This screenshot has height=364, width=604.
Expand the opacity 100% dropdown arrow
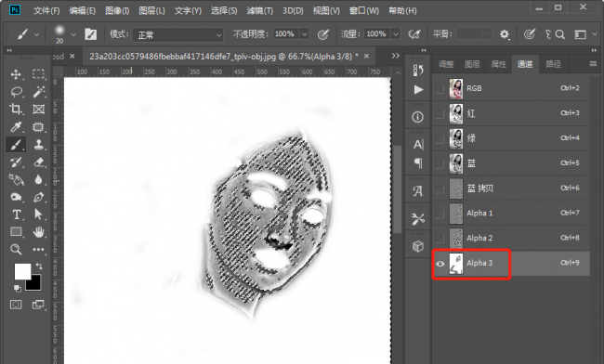point(304,34)
